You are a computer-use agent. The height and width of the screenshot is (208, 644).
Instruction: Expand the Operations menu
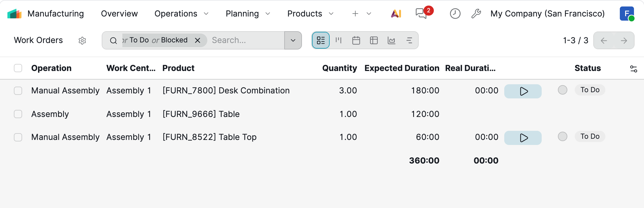point(181,14)
